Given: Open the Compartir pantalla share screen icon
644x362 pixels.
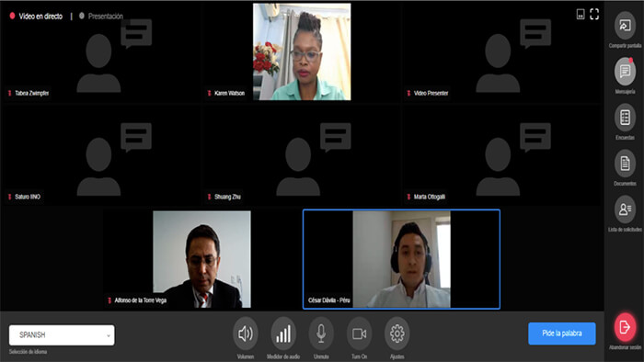Looking at the screenshot, I should click(625, 26).
